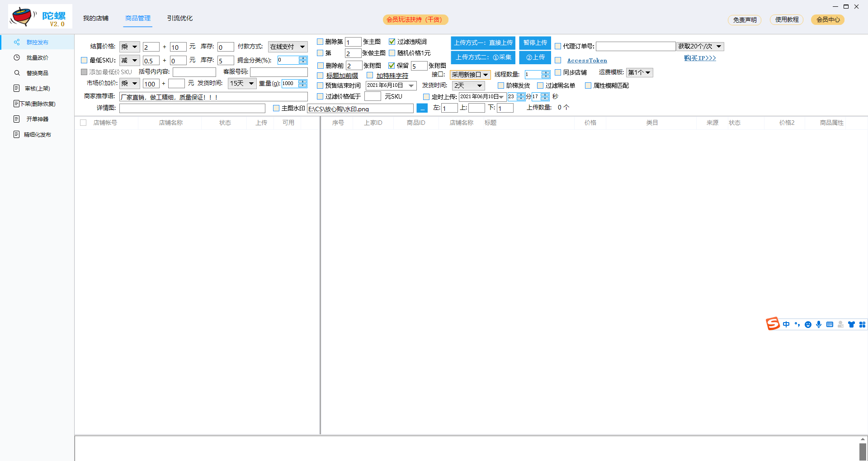Enable the 过滤黑名单 checkbox

pyautogui.click(x=540, y=86)
